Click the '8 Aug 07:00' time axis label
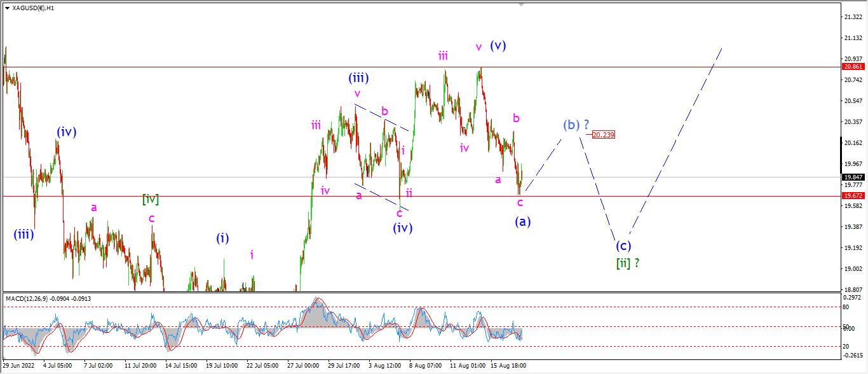 [x=426, y=366]
